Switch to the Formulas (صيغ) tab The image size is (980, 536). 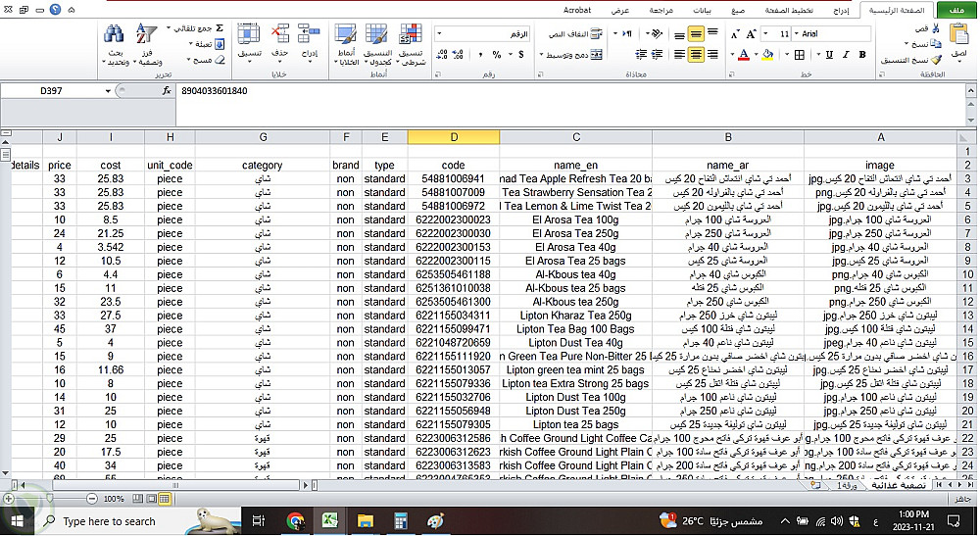click(x=738, y=11)
